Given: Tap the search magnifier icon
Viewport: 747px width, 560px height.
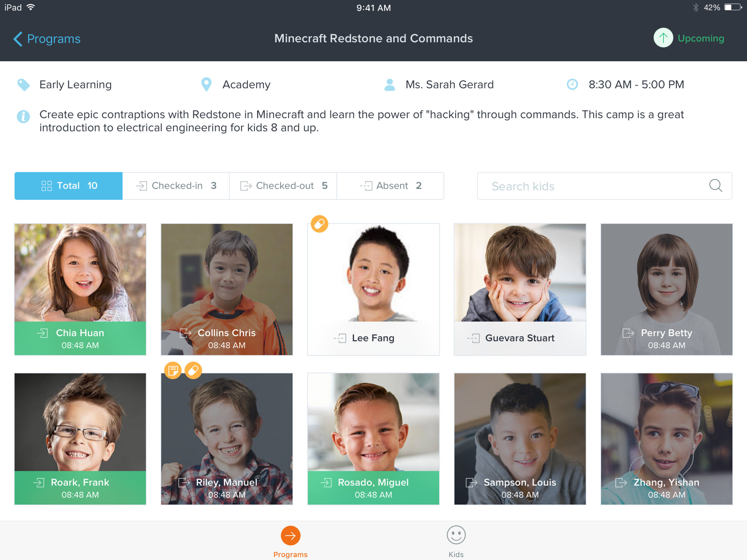Looking at the screenshot, I should [716, 186].
